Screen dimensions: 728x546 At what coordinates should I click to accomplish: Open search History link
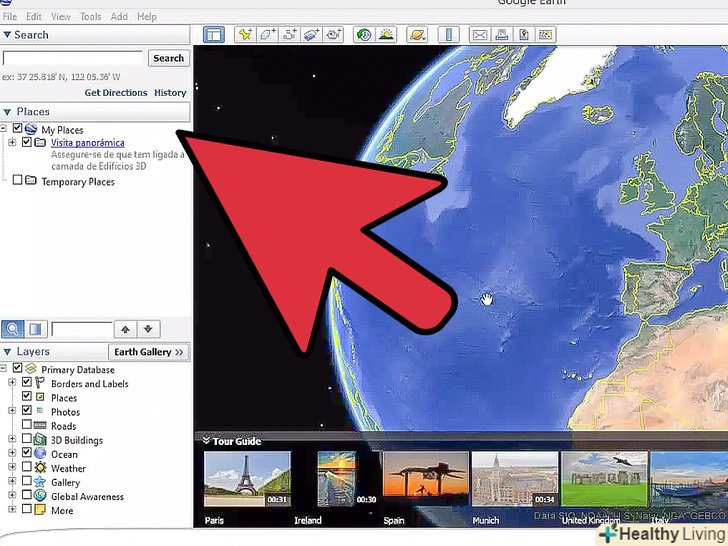coord(170,93)
